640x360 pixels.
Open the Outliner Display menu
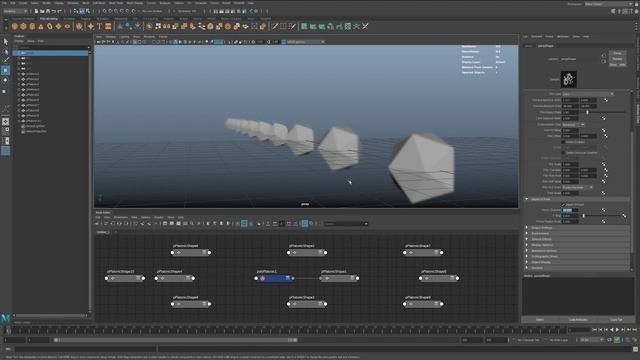(x=19, y=41)
